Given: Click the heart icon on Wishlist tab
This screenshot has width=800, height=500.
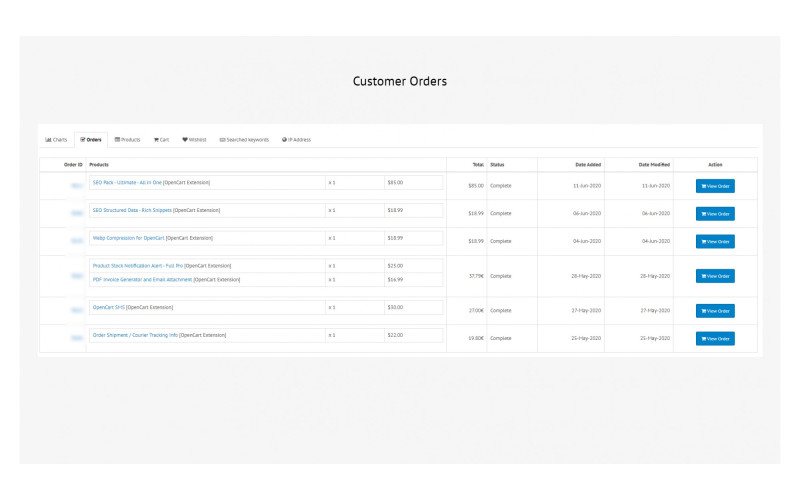Looking at the screenshot, I should pyautogui.click(x=185, y=140).
